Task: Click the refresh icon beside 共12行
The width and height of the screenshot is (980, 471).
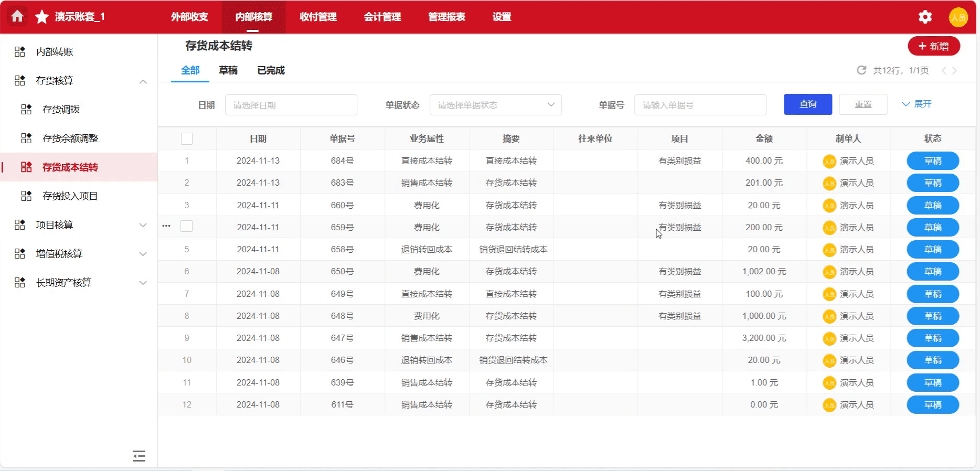Action: pos(861,70)
